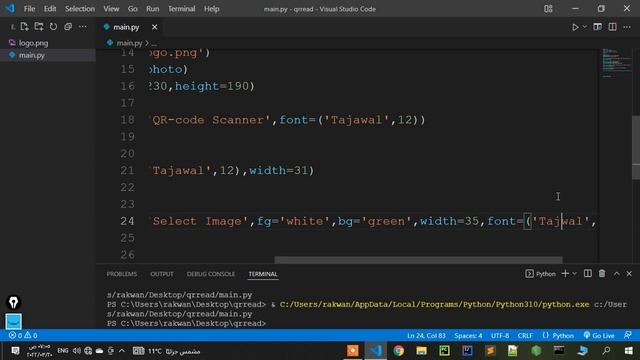The image size is (640, 360).
Task: Click the vertical editor scrollbar thumb
Action: 636,148
